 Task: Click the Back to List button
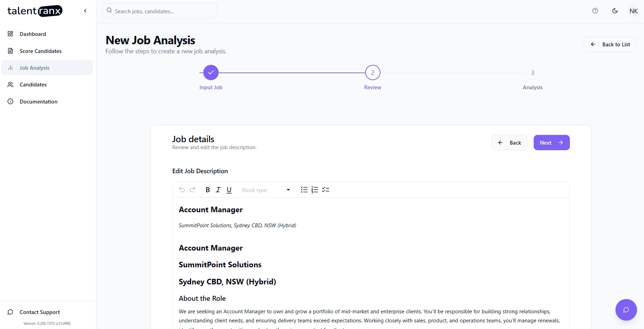[610, 44]
